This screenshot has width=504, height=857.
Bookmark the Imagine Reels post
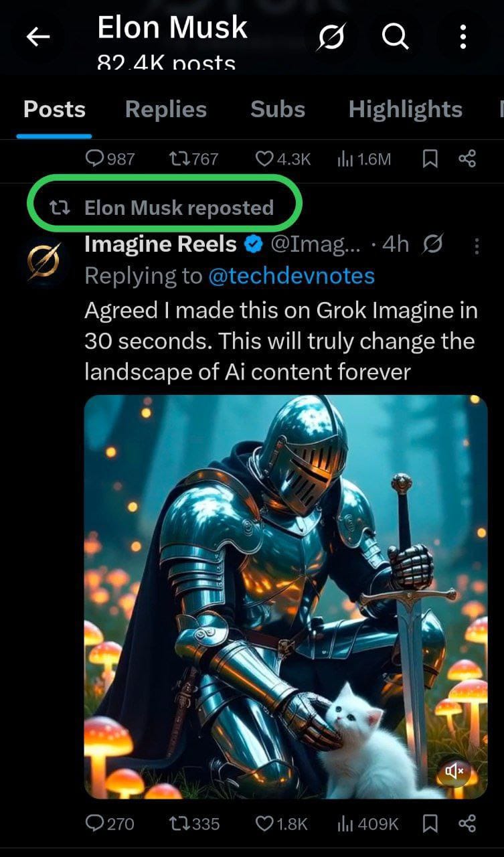[431, 824]
